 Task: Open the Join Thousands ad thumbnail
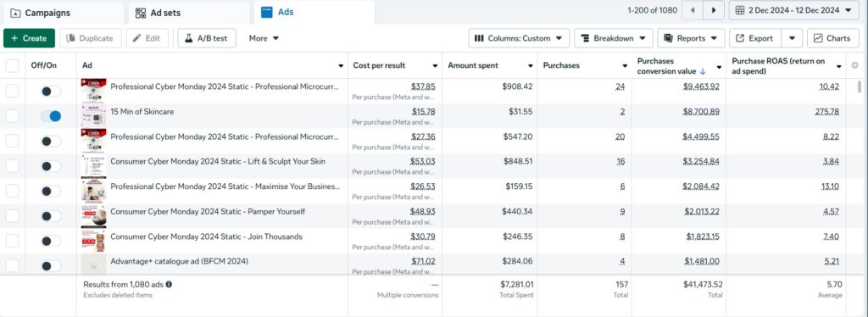click(93, 241)
